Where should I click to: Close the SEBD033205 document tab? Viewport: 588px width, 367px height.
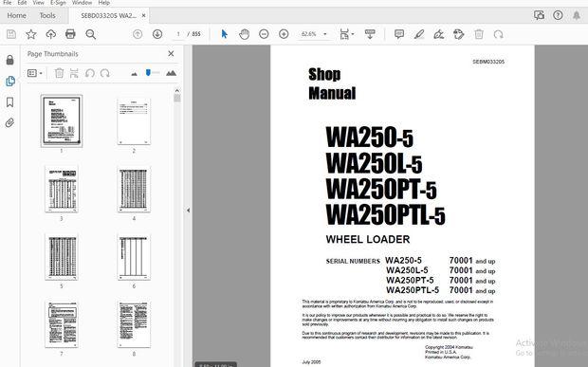tap(143, 16)
